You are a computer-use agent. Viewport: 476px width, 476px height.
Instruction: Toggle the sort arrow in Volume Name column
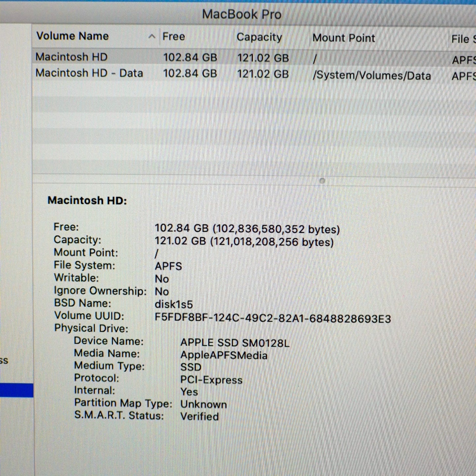[152, 37]
